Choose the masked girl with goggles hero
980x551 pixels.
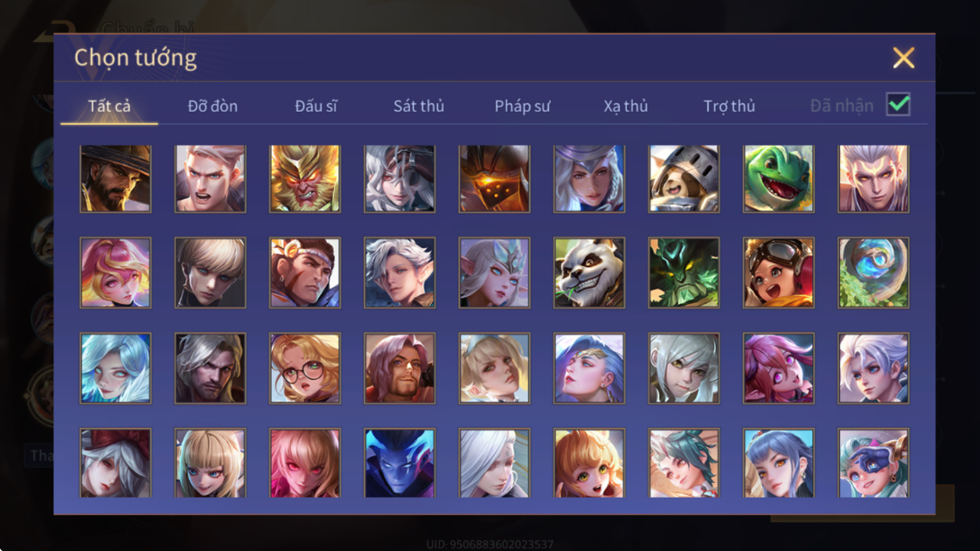(873, 463)
